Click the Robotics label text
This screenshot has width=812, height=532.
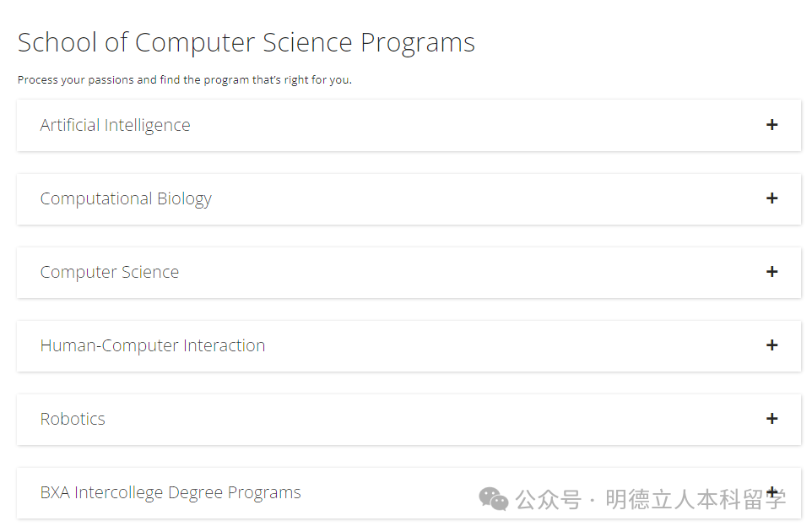(x=73, y=419)
